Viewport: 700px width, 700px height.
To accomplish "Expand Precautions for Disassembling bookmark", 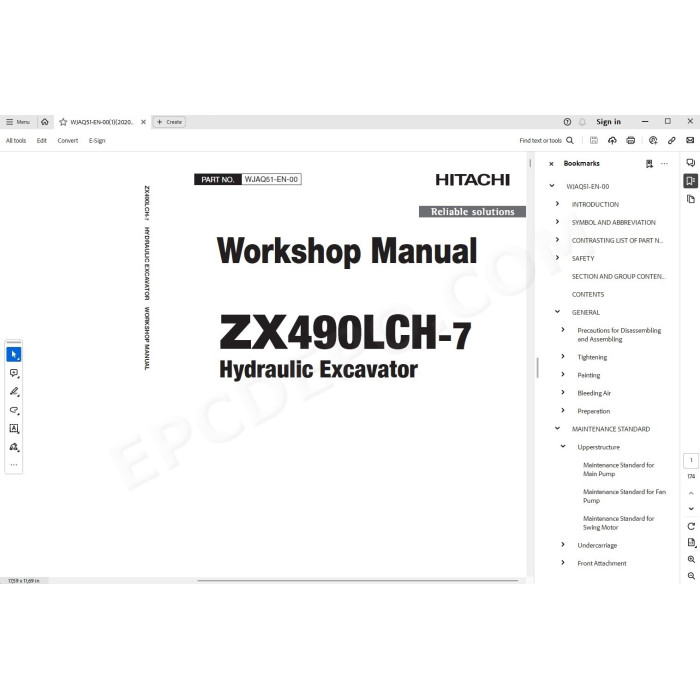I will [x=563, y=329].
